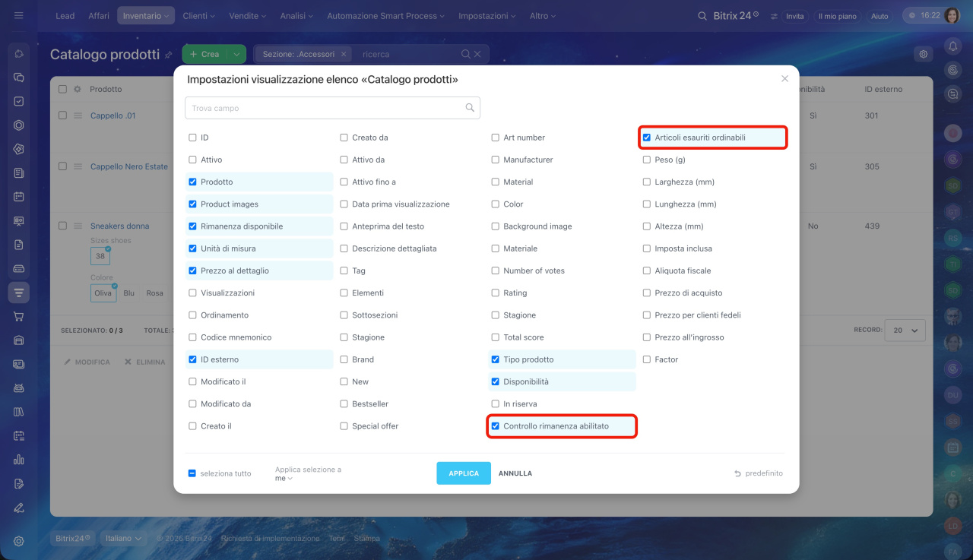The image size is (973, 560).
Task: Go to the Lead section
Action: pos(65,16)
